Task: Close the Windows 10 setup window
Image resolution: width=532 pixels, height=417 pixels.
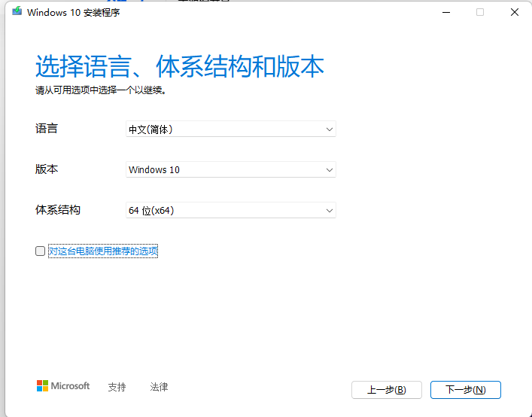Action: pyautogui.click(x=515, y=12)
